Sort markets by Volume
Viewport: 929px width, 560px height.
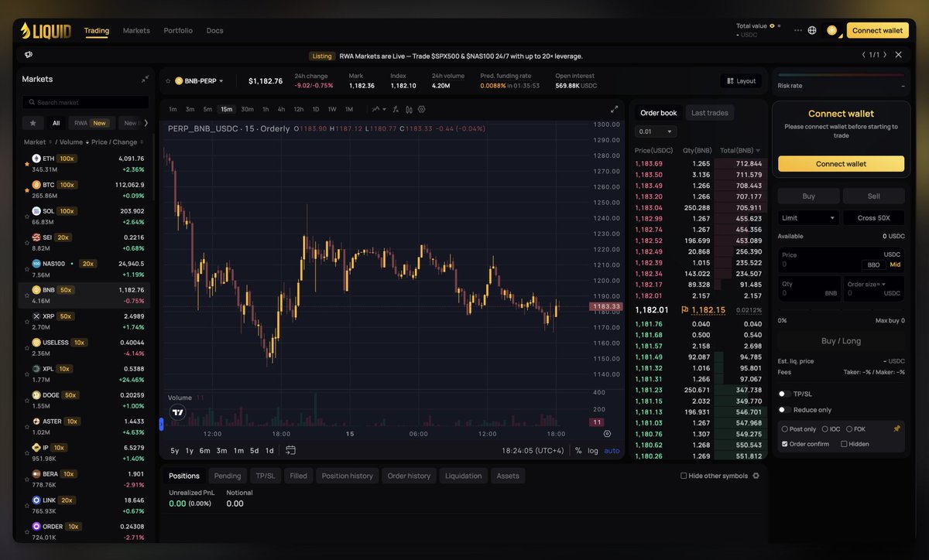click(73, 142)
